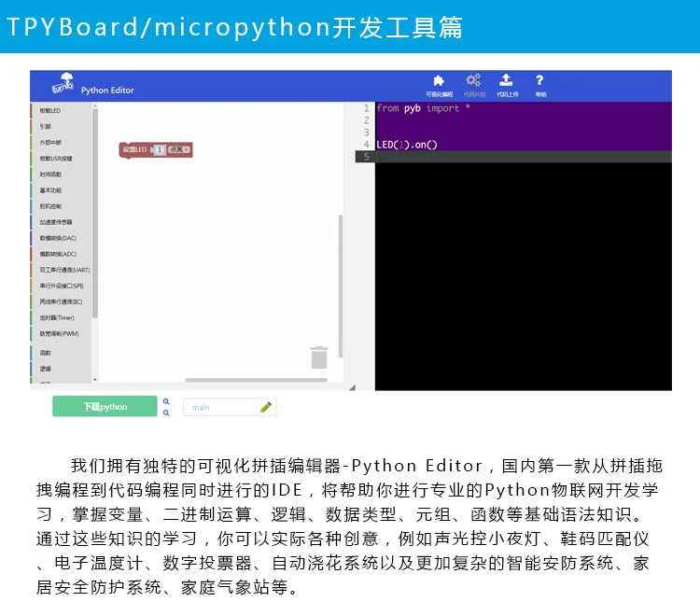
Task: Open the 帮助 question-mark icon
Action: (x=539, y=80)
